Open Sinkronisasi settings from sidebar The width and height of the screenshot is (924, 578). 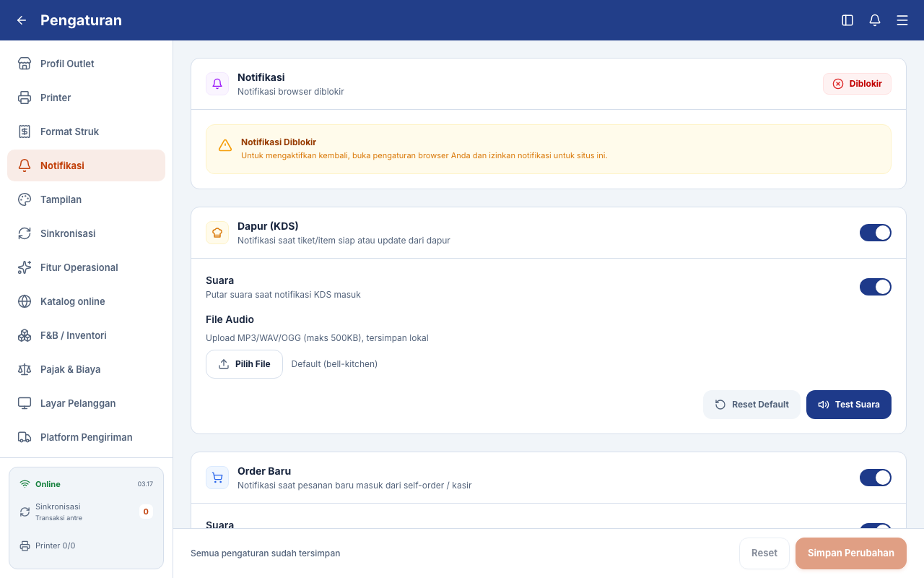[x=87, y=233]
